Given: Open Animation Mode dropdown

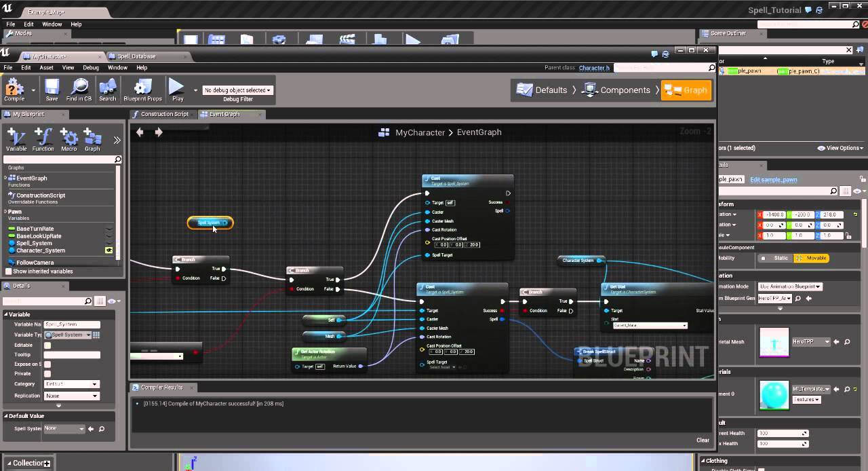Looking at the screenshot, I should [790, 286].
